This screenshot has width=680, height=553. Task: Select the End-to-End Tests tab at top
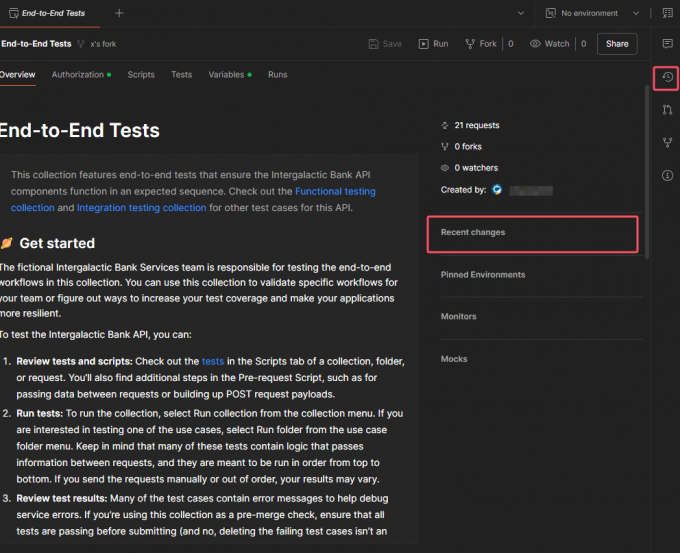point(48,13)
